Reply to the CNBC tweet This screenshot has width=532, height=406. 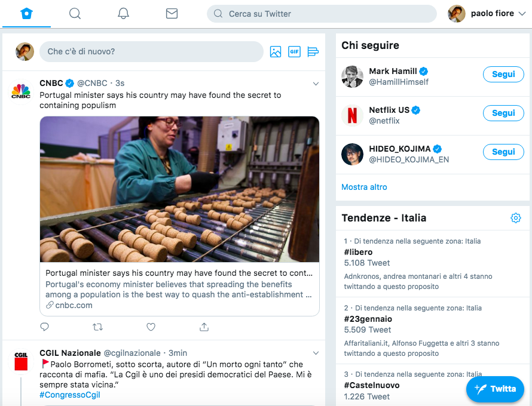pos(44,327)
